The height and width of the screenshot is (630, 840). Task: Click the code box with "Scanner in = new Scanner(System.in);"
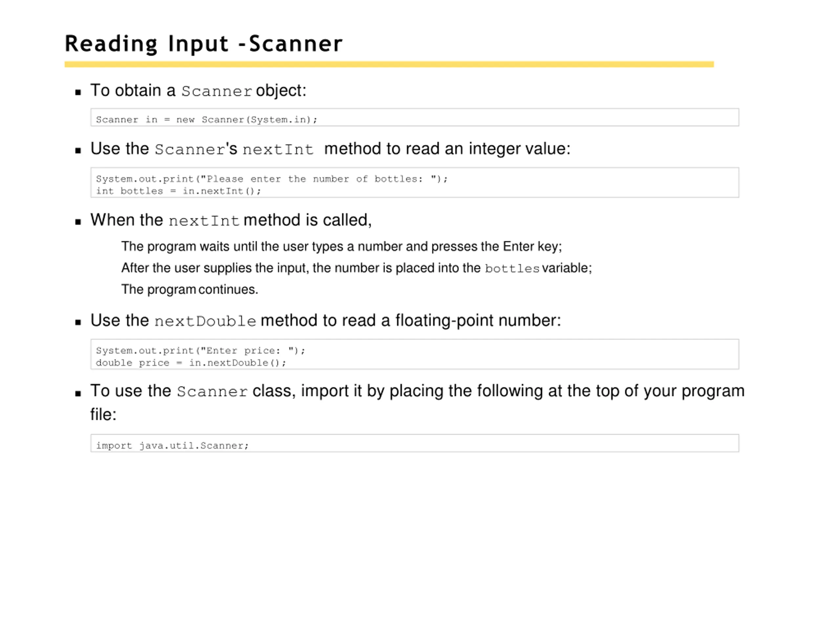(x=414, y=117)
